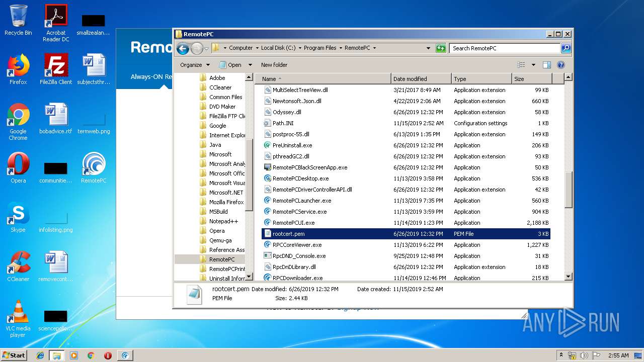Open view options dropdown arrow
Image resolution: width=644 pixels, height=362 pixels.
click(x=533, y=65)
